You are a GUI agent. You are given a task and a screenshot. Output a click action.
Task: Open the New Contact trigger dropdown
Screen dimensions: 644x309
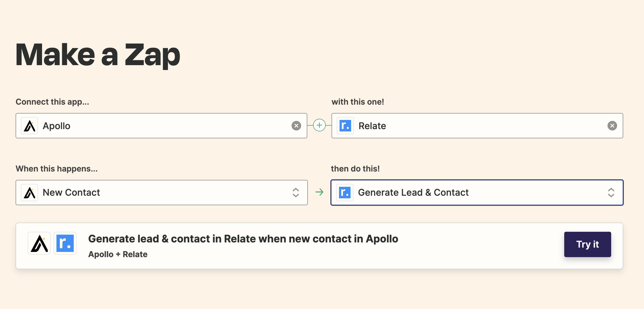click(x=161, y=193)
